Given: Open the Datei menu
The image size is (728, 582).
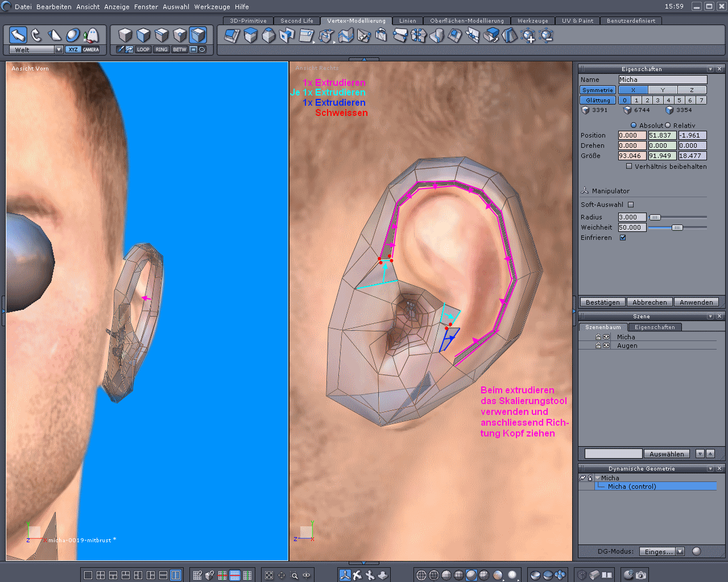Looking at the screenshot, I should 23,7.
